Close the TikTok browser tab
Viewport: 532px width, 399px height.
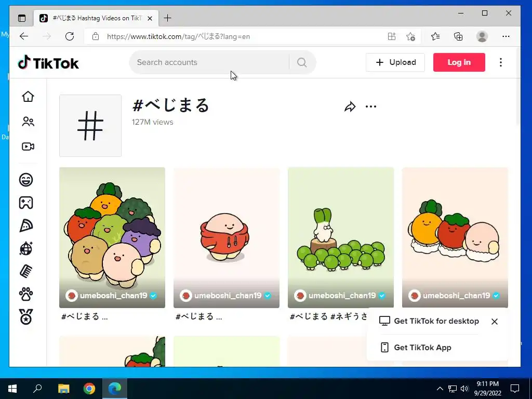[x=150, y=18]
